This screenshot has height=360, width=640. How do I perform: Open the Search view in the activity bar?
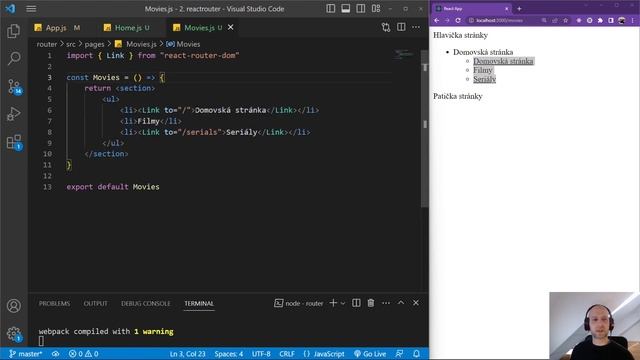tap(14, 58)
